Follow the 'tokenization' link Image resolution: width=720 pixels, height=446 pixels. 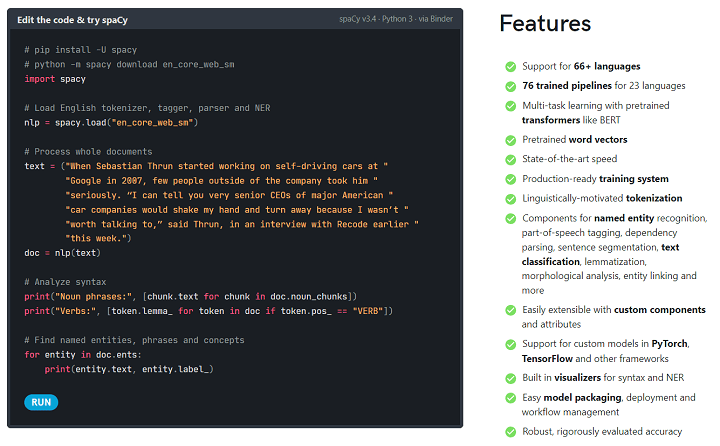click(654, 198)
